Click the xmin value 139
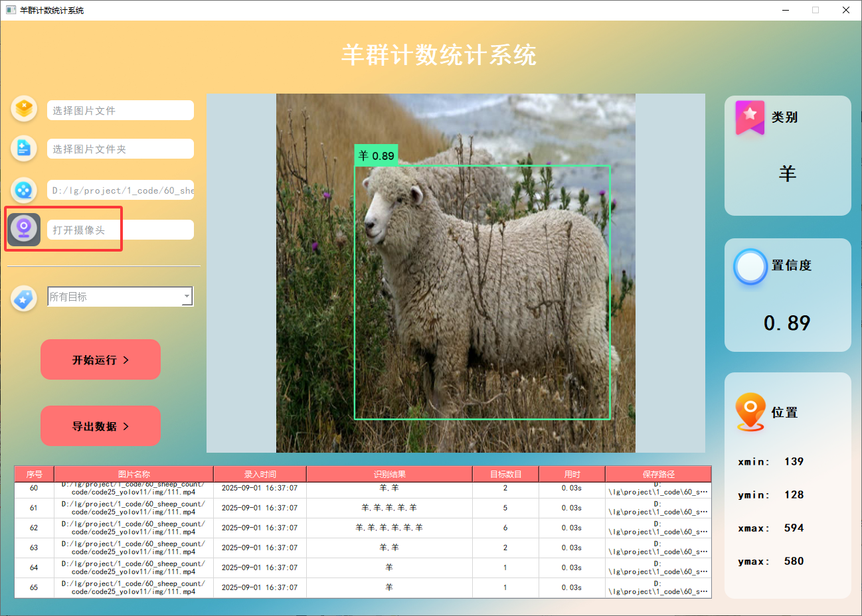 tap(794, 461)
